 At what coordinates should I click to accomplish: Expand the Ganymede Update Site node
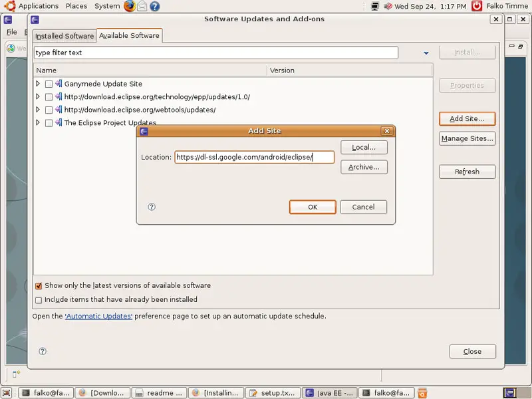[38, 84]
